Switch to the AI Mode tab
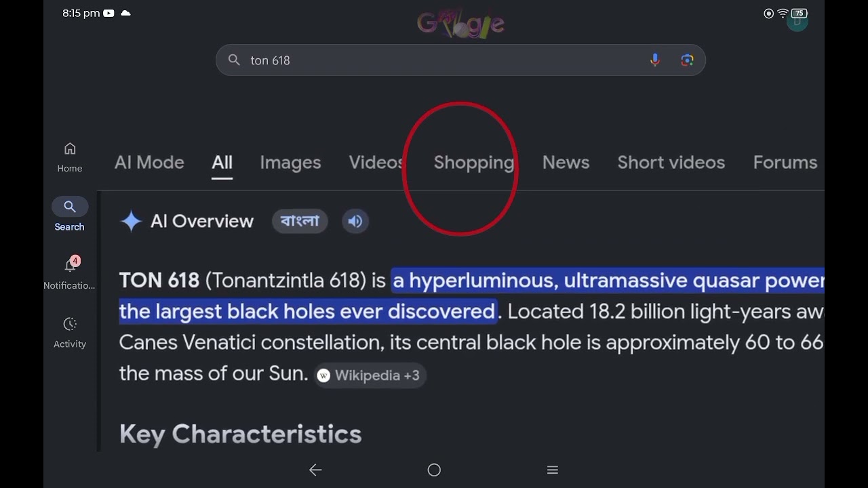868x488 pixels. 149,163
